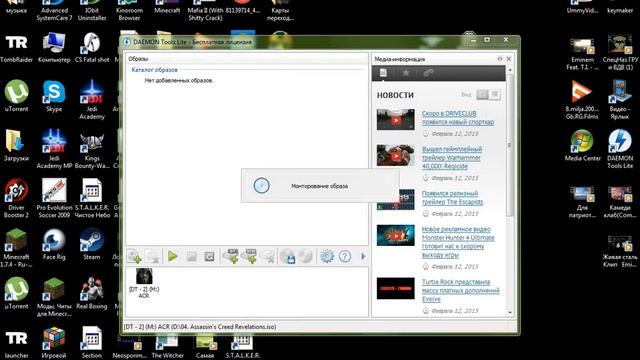
Task: Play the DRIVECLUB news video thumbnail
Action: pos(396,120)
